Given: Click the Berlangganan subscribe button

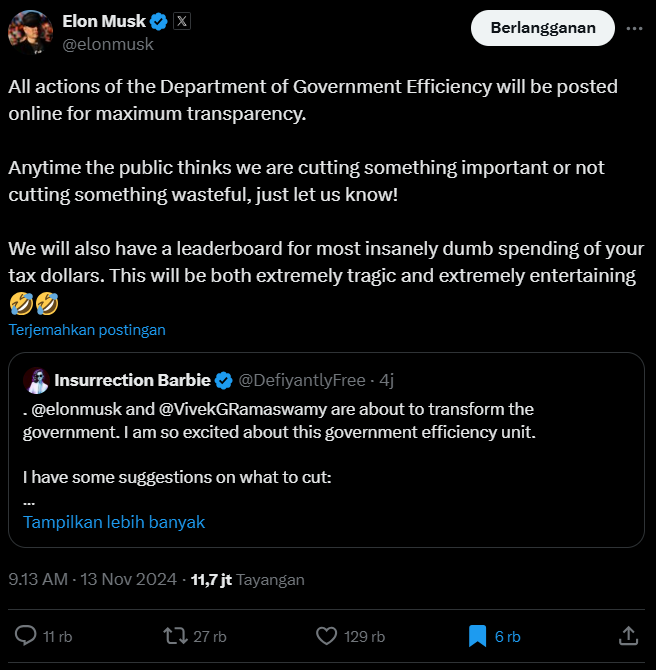Looking at the screenshot, I should pos(543,28).
